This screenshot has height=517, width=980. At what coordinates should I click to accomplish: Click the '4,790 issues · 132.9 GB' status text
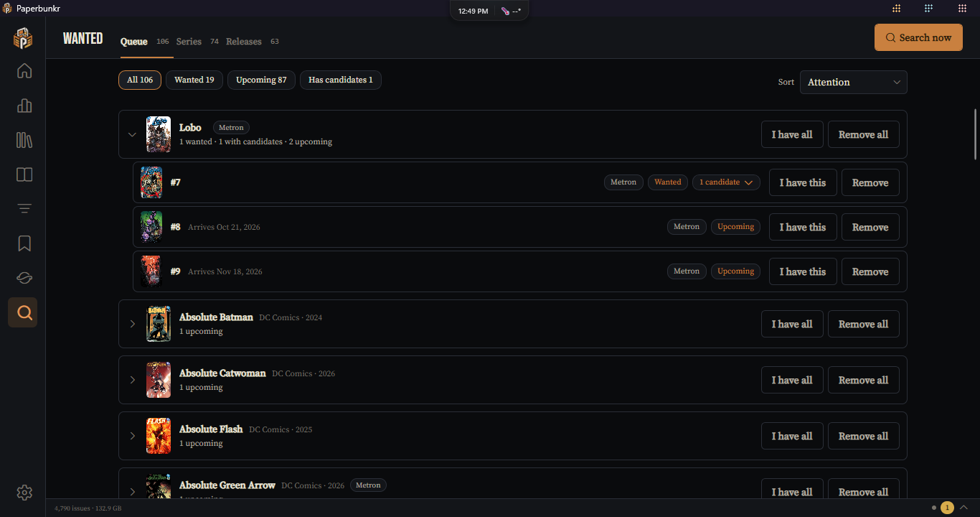(x=88, y=508)
